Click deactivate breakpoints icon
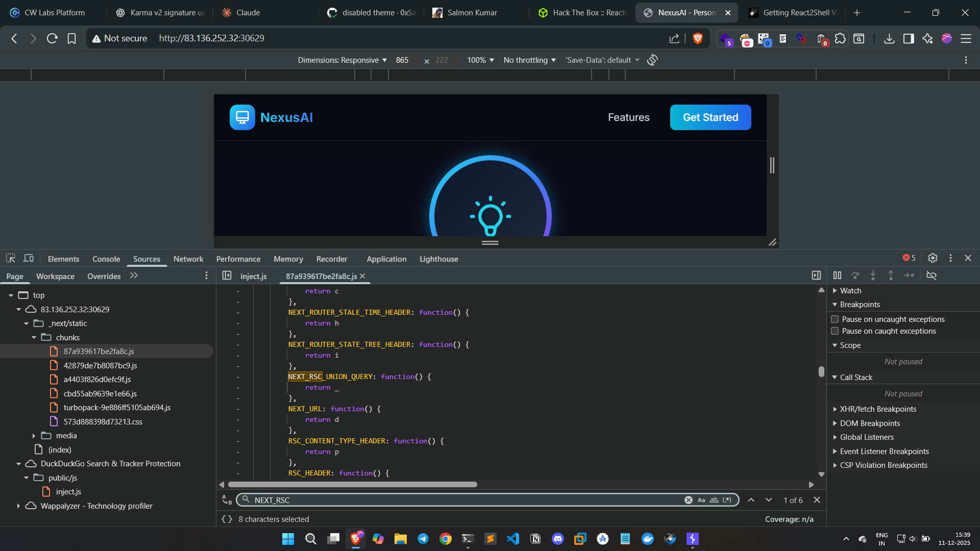 (932, 275)
